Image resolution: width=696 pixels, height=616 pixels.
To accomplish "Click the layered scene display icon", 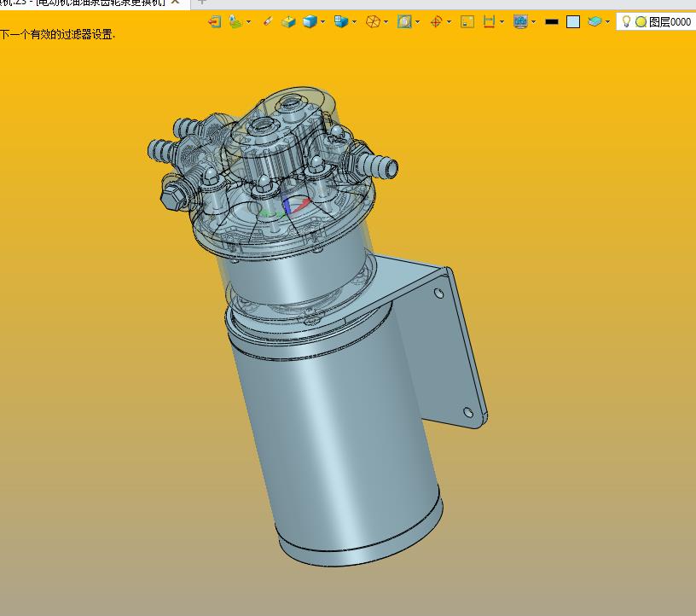I will tap(235, 21).
